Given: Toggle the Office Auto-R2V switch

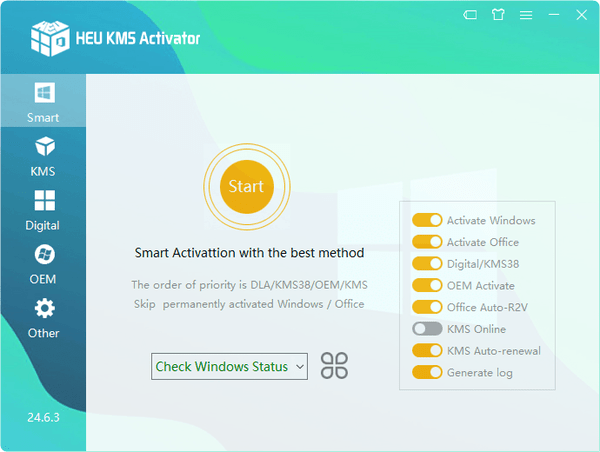Looking at the screenshot, I should [x=427, y=307].
